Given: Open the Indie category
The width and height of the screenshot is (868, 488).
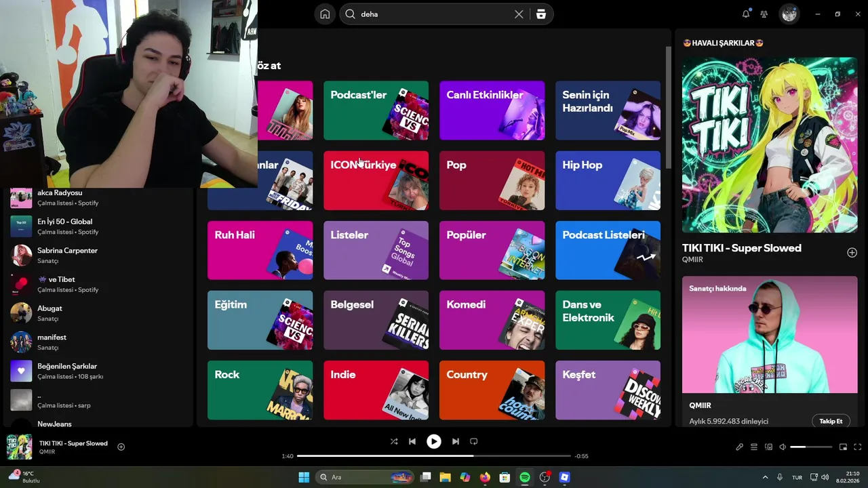Looking at the screenshot, I should point(376,390).
